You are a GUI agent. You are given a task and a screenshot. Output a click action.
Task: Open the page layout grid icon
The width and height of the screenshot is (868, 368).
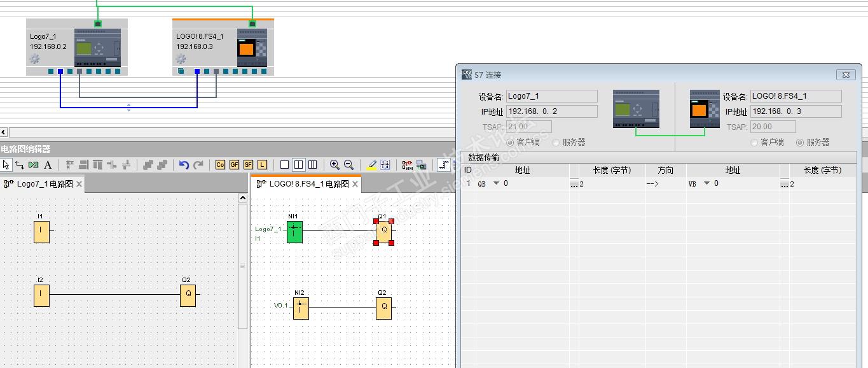[x=385, y=165]
